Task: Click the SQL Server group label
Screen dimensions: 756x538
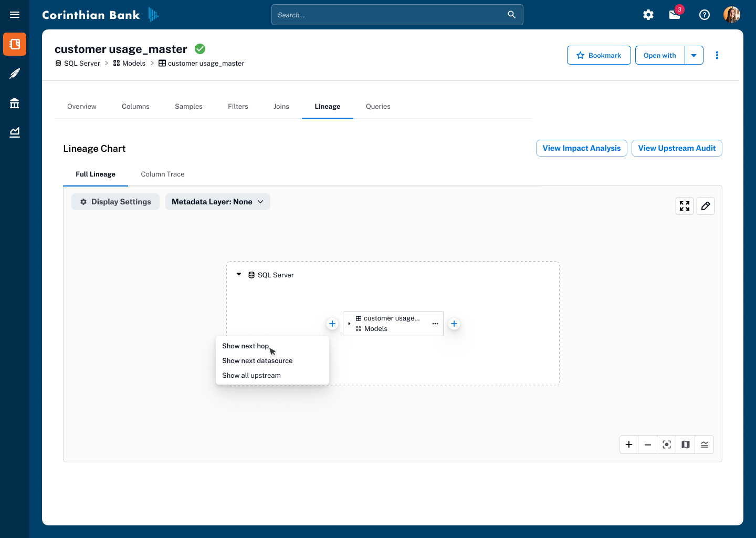Action: click(276, 275)
